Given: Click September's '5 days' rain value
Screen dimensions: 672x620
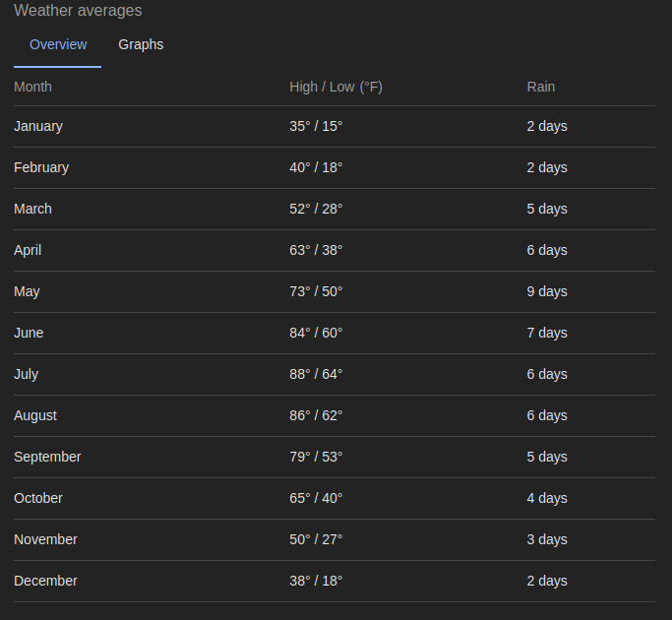Looking at the screenshot, I should point(547,457).
